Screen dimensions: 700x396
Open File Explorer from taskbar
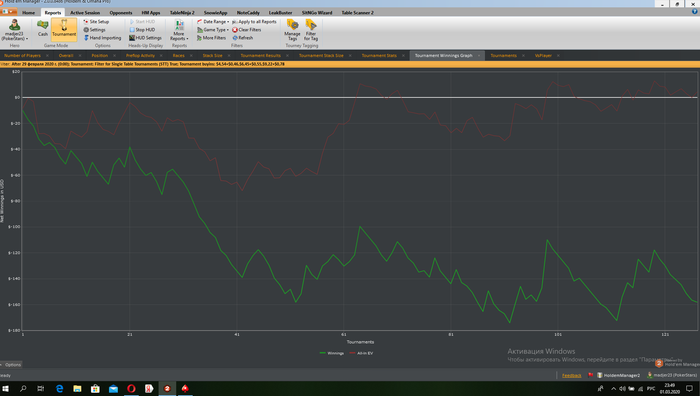pyautogui.click(x=77, y=388)
